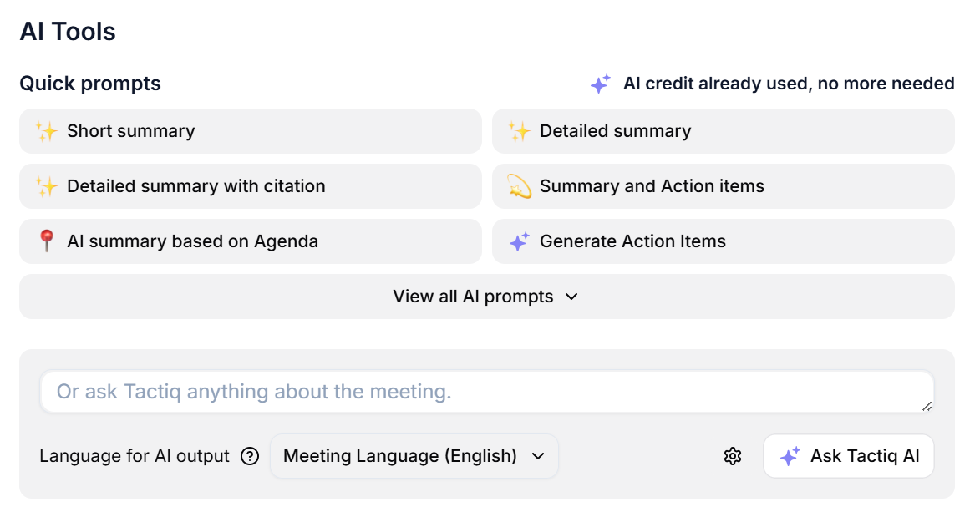The width and height of the screenshot is (980, 517).
Task: Click sparkle icon on Short summary
Action: tap(46, 131)
